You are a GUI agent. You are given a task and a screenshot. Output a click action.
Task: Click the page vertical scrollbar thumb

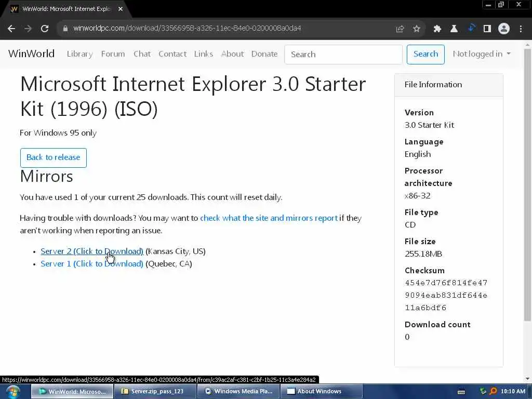tap(527, 185)
